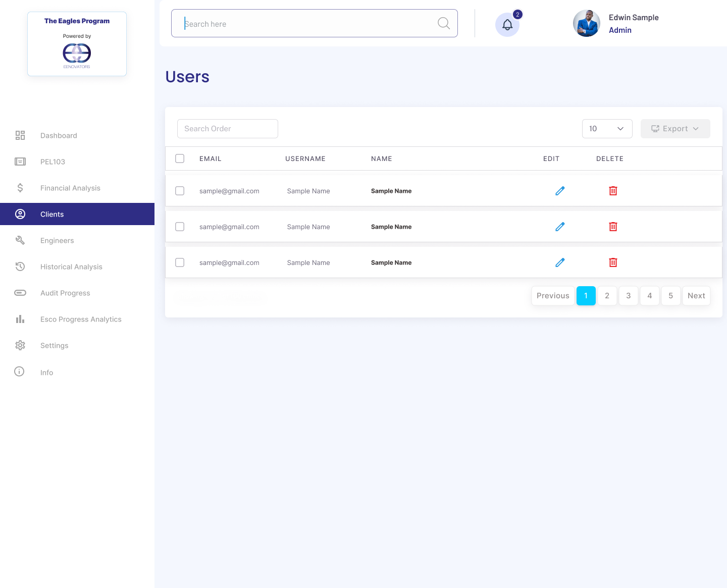Go to Historical Analysis menu item
This screenshot has width=727, height=588.
[71, 266]
